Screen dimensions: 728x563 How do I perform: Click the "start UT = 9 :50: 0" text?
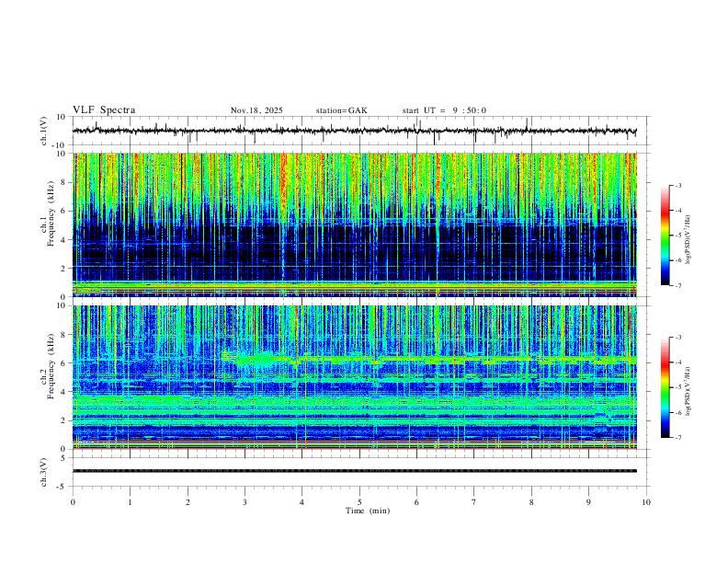pyautogui.click(x=444, y=110)
